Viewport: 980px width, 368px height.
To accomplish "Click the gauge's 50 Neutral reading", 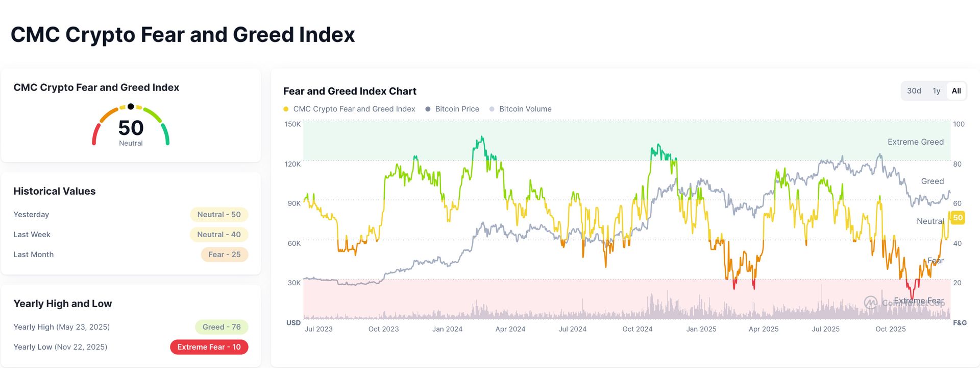I will click(131, 131).
